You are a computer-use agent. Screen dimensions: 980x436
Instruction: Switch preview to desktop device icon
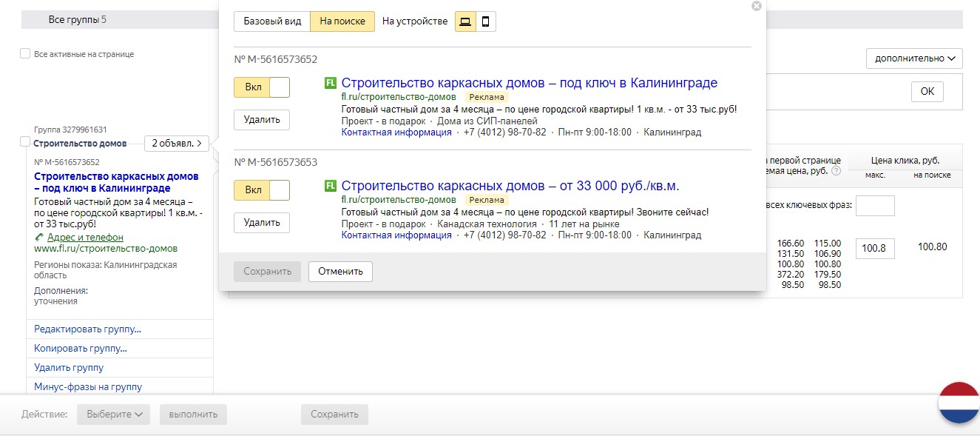[465, 21]
